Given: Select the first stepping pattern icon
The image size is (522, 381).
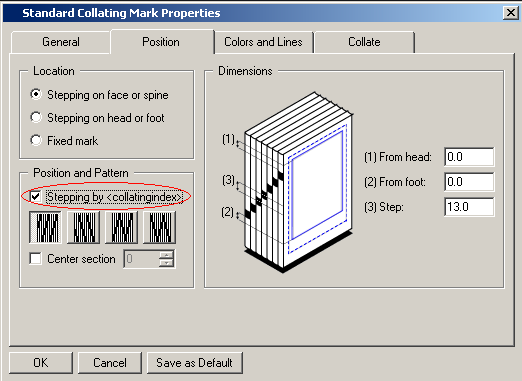Looking at the screenshot, I should (x=45, y=227).
